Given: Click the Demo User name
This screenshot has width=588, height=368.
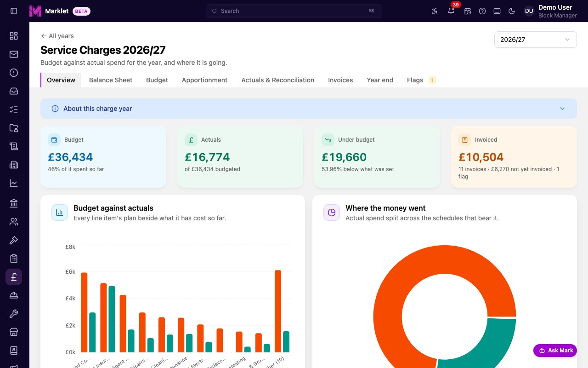Looking at the screenshot, I should (x=555, y=7).
